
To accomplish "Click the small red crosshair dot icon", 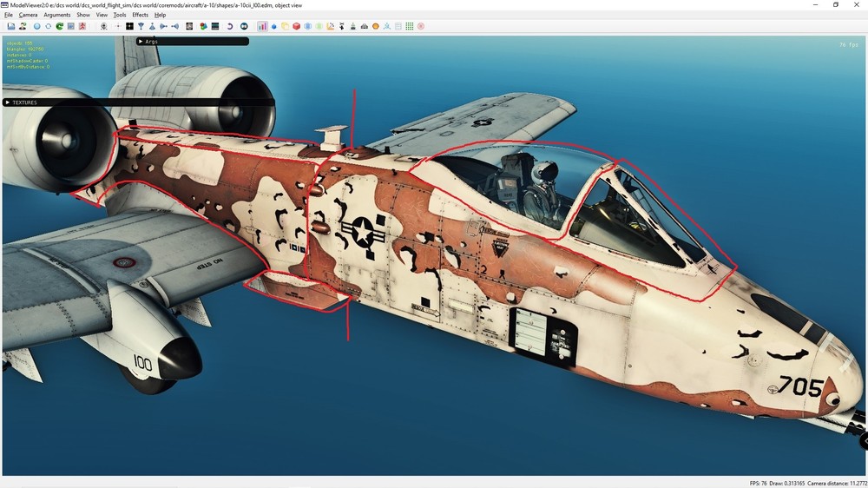I will tap(118, 26).
